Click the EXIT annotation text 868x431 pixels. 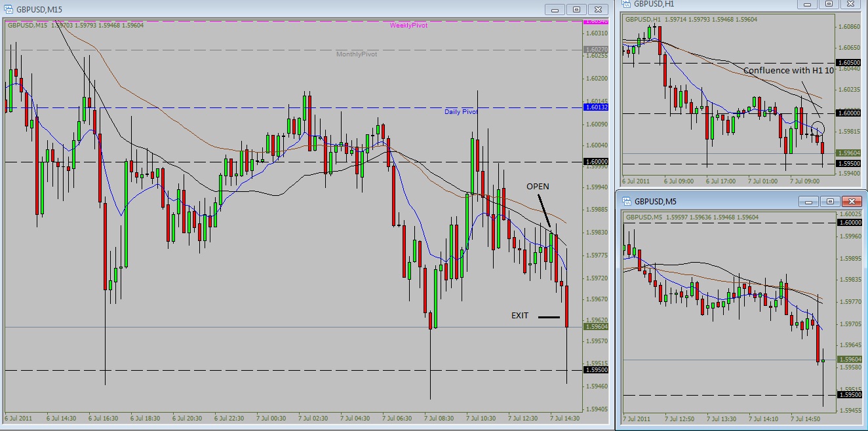pyautogui.click(x=520, y=316)
